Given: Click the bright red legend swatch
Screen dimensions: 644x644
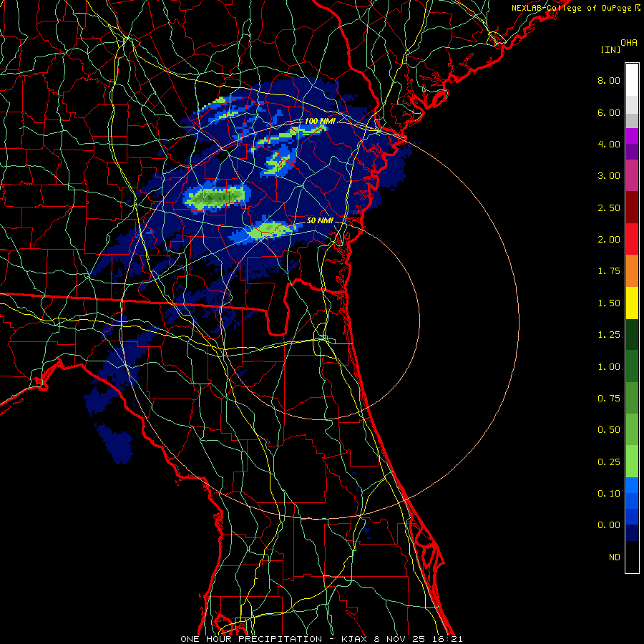Looking at the screenshot, I should [x=632, y=239].
